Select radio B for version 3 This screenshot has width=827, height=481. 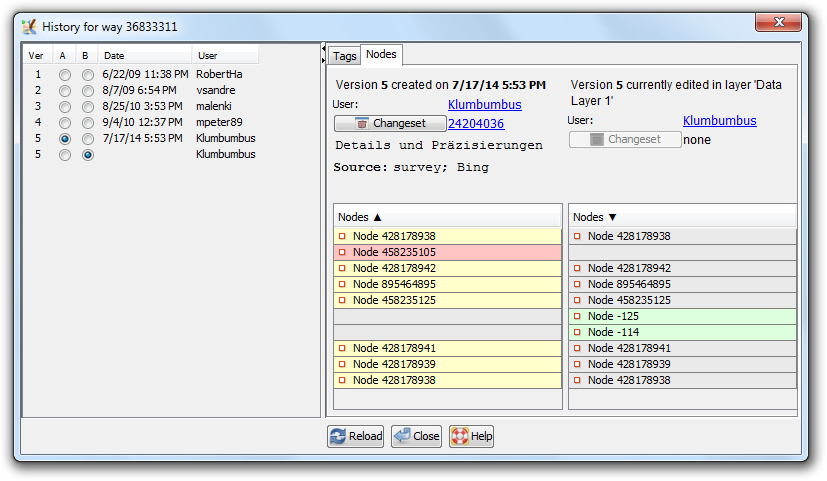88,106
